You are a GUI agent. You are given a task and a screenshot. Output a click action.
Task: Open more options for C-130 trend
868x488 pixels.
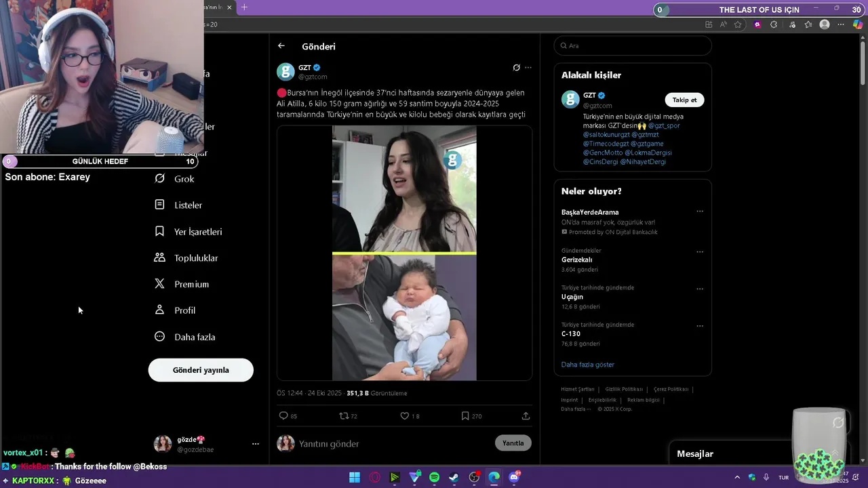point(700,326)
